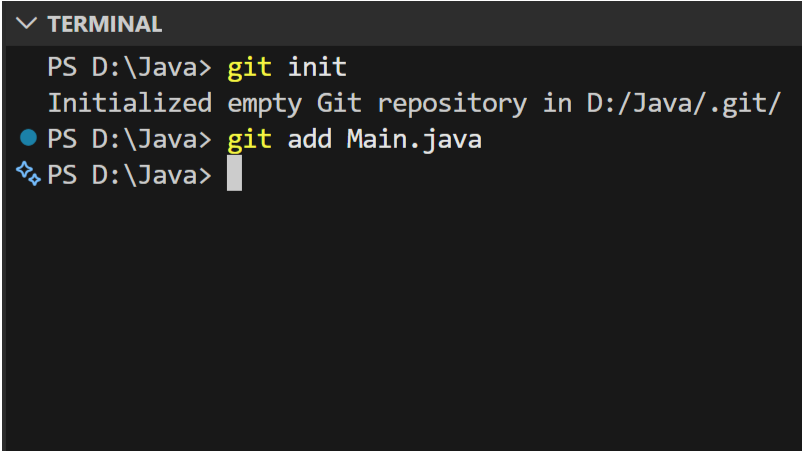
Task: Click the PS D:\Java> prompt beside the sparkle icon
Action: [129, 175]
